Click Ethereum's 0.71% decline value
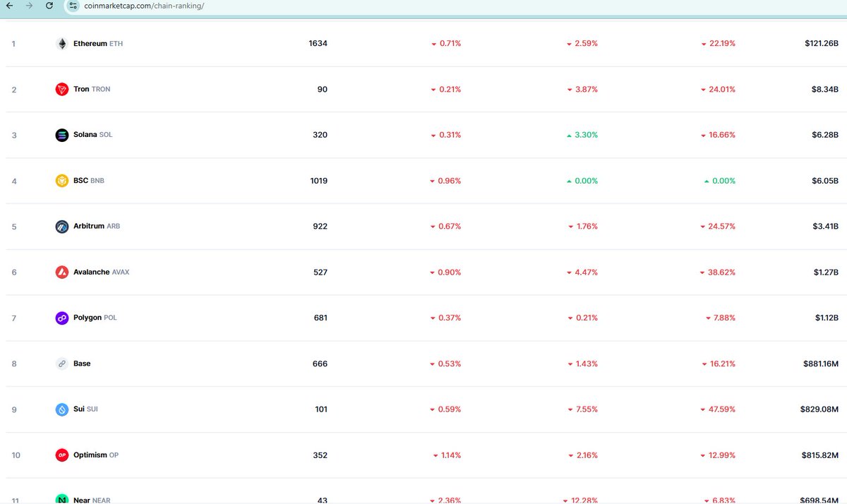 click(x=446, y=44)
